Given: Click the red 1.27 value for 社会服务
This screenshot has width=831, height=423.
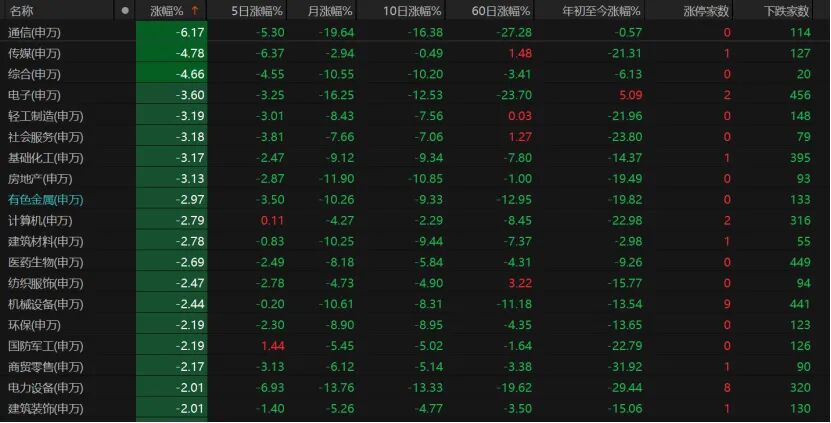Looking at the screenshot, I should (x=520, y=137).
